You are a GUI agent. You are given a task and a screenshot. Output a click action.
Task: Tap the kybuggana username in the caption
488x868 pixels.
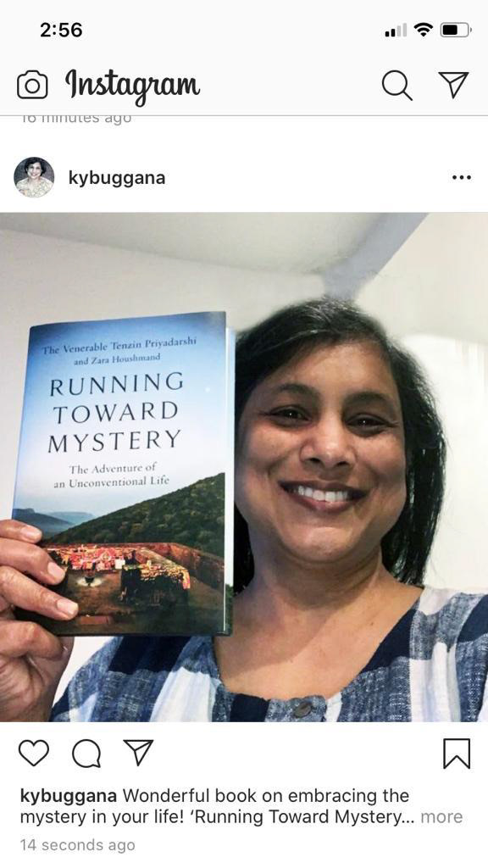tap(68, 796)
